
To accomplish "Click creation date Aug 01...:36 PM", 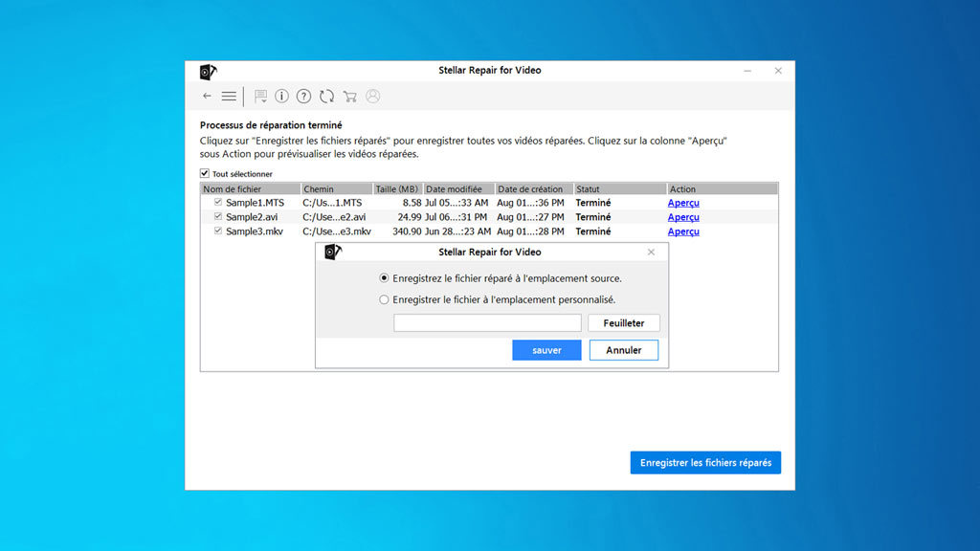I will click(530, 203).
